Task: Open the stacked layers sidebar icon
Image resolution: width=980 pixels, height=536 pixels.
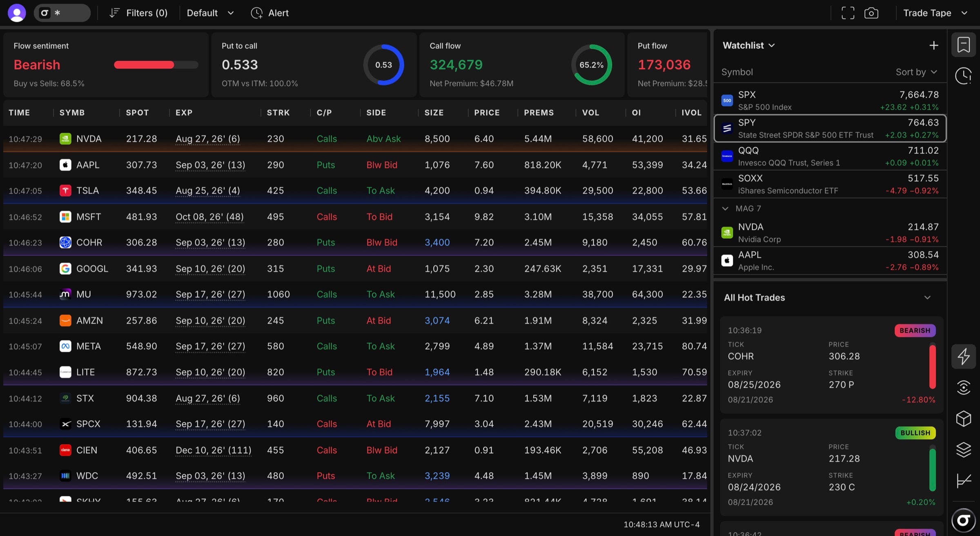Action: [x=963, y=450]
